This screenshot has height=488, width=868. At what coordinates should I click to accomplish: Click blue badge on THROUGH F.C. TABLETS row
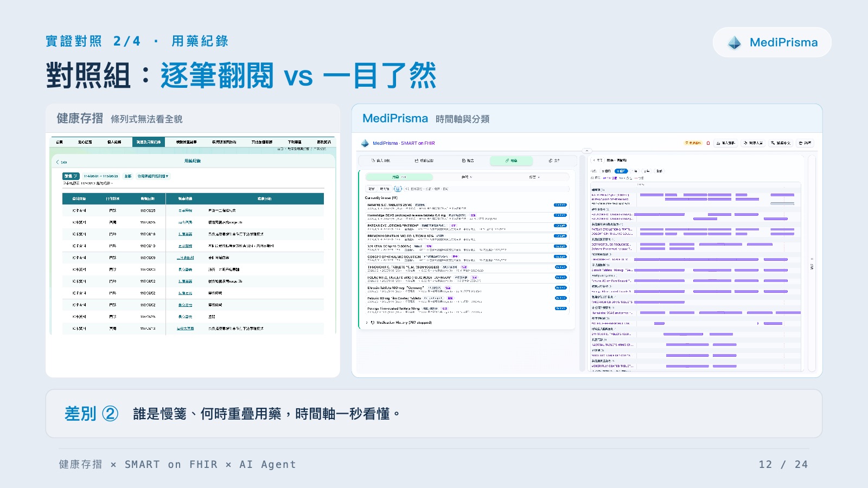(560, 267)
